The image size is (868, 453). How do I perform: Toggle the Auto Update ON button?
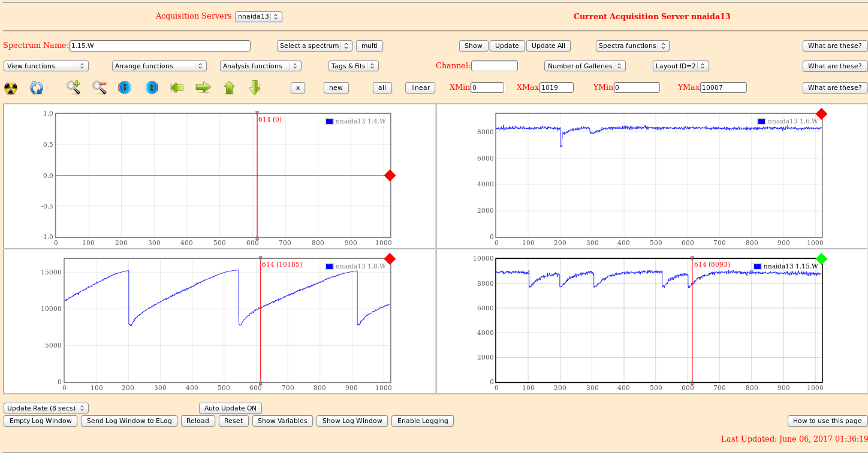point(230,408)
